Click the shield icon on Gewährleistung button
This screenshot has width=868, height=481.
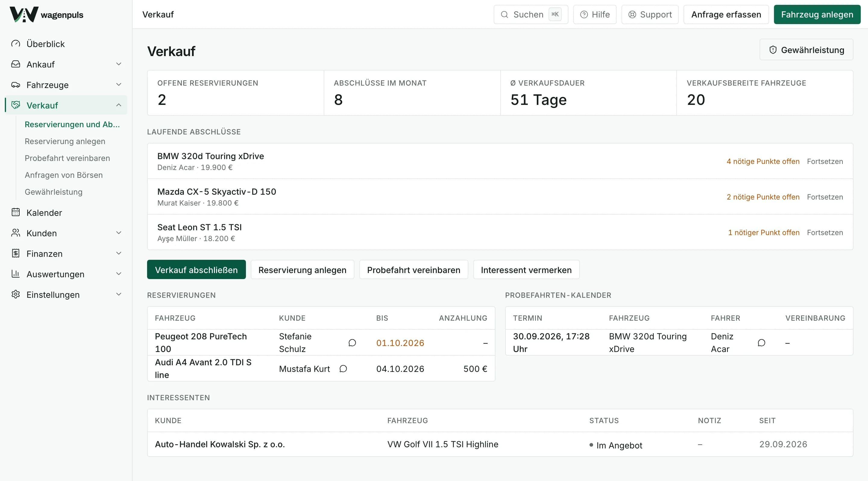point(773,50)
